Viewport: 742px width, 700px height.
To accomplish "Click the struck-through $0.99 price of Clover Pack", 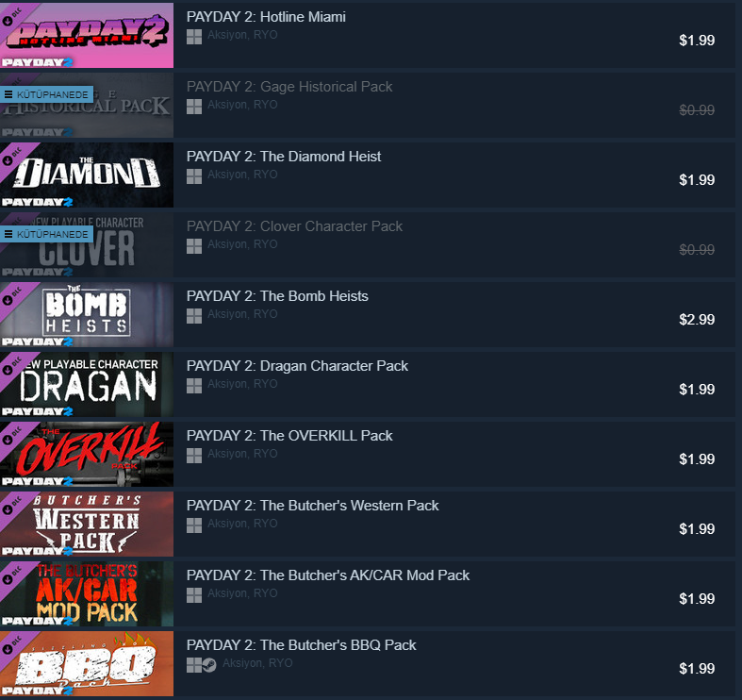I will coord(697,250).
